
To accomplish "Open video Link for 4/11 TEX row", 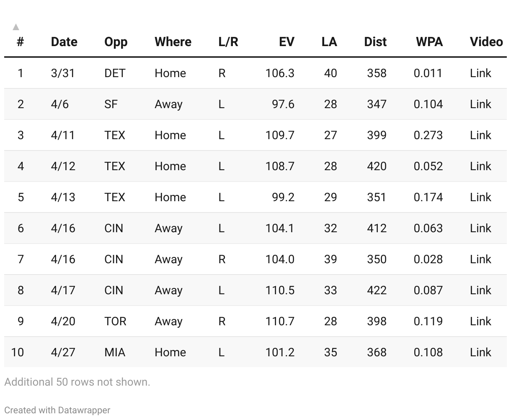I will (480, 135).
